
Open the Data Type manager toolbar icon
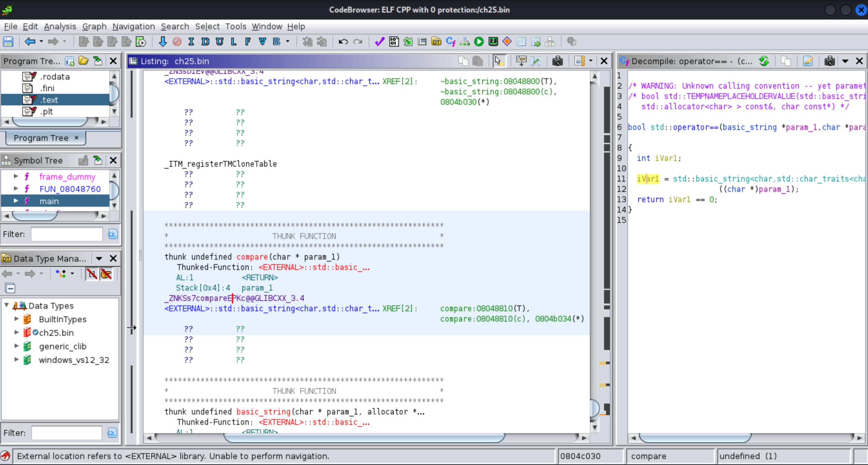tap(436, 42)
